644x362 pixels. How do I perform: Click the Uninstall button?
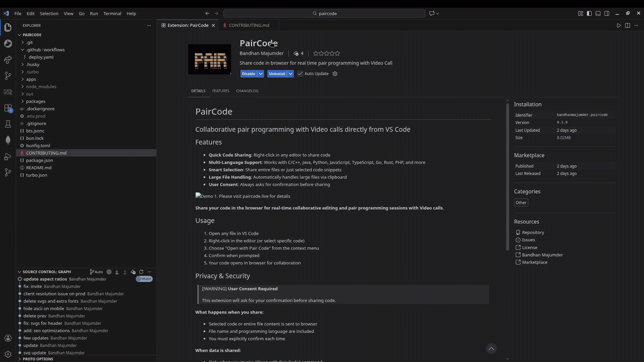(x=277, y=73)
